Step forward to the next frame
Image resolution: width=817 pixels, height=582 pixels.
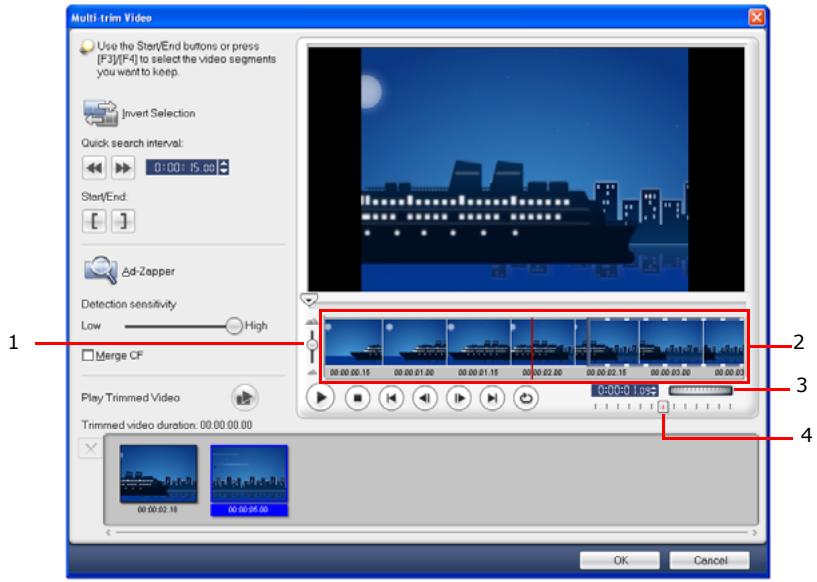tap(459, 398)
